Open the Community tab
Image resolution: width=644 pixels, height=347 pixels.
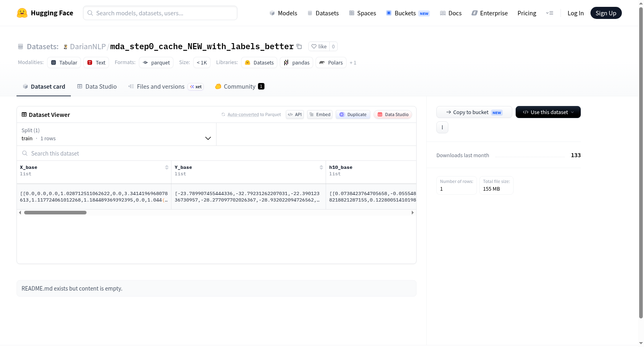[x=239, y=86]
